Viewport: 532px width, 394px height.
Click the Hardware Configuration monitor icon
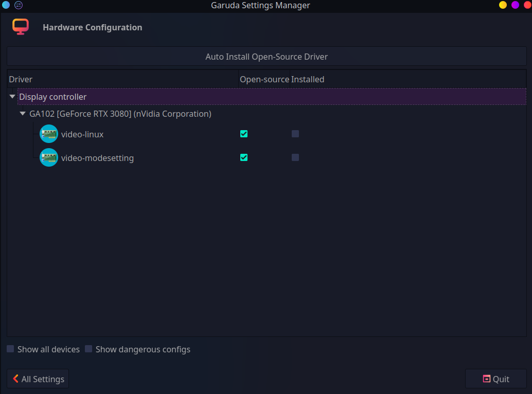[x=21, y=27]
